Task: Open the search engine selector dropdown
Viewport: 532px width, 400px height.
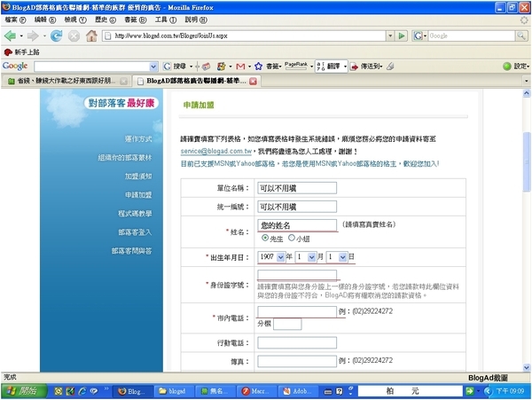Action: tap(420, 35)
